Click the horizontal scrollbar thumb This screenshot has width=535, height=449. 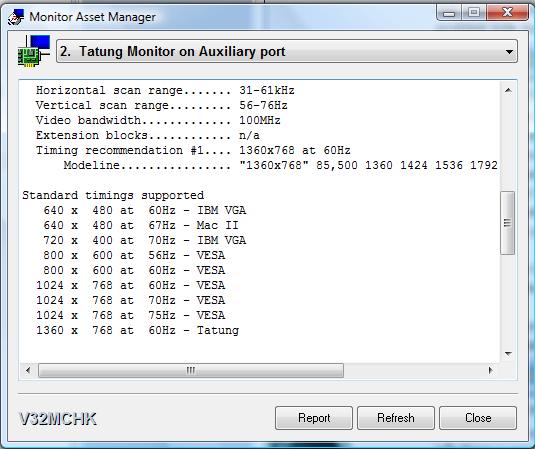(191, 370)
